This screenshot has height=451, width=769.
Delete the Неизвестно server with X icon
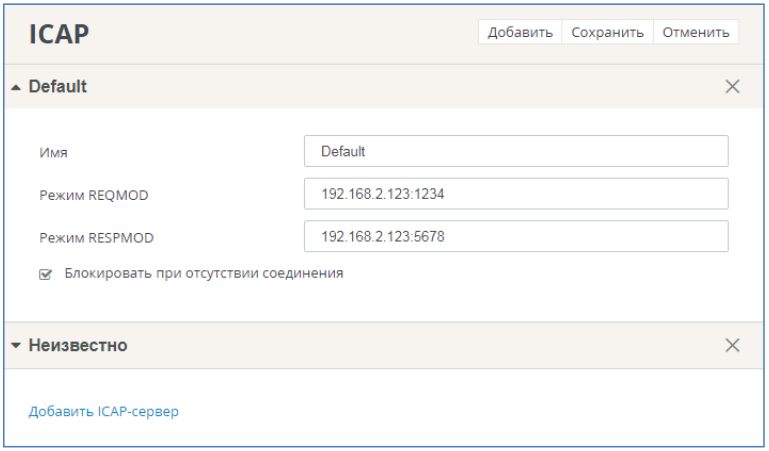(732, 346)
